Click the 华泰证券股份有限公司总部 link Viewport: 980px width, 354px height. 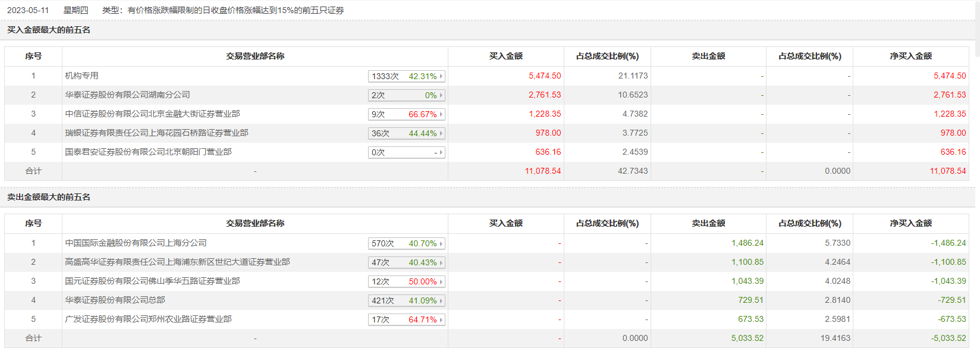[x=115, y=300]
